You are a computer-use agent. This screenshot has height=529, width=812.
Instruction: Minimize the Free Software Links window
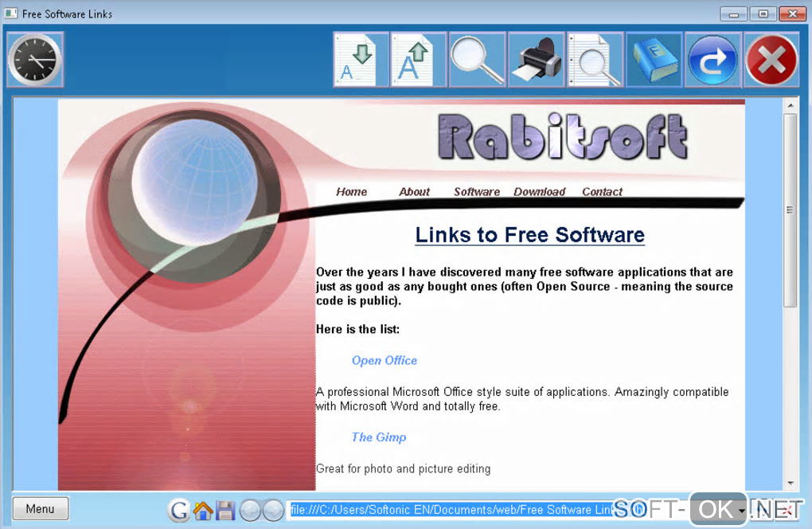(x=734, y=14)
